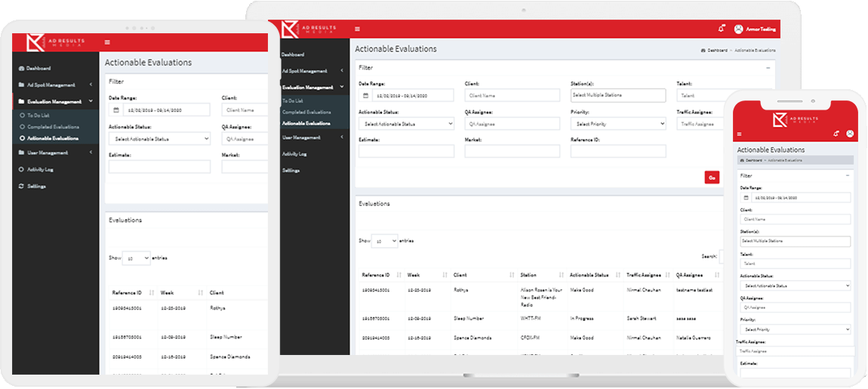Viewport: 868px width, 389px height.
Task: Open notifications bell on the phone header
Action: (x=836, y=134)
